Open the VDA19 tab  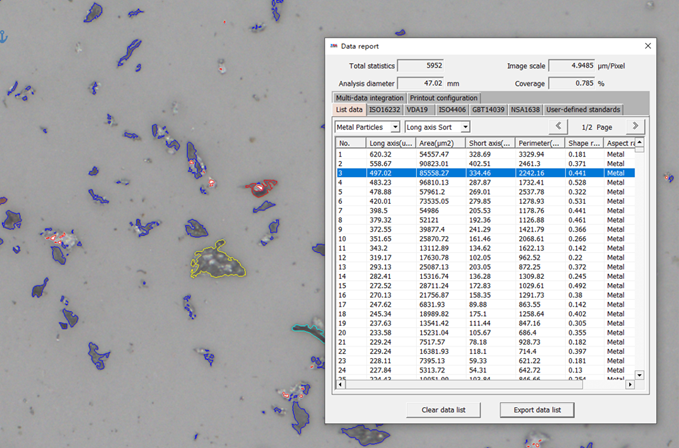pos(420,109)
